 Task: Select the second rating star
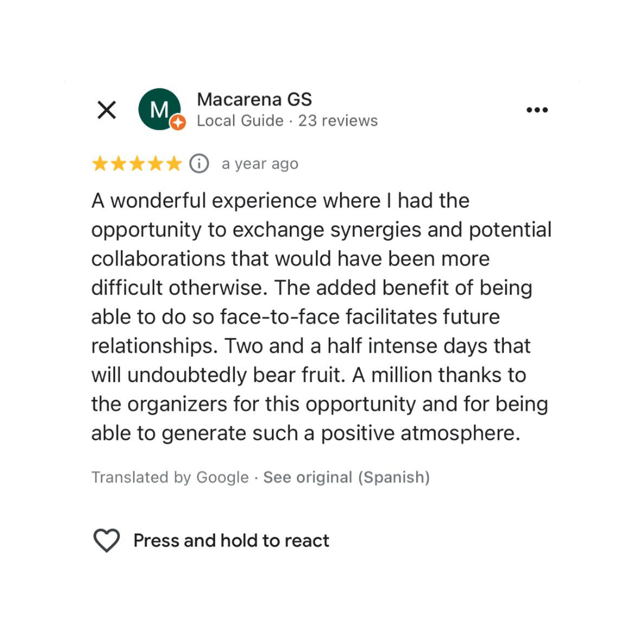[x=119, y=164]
